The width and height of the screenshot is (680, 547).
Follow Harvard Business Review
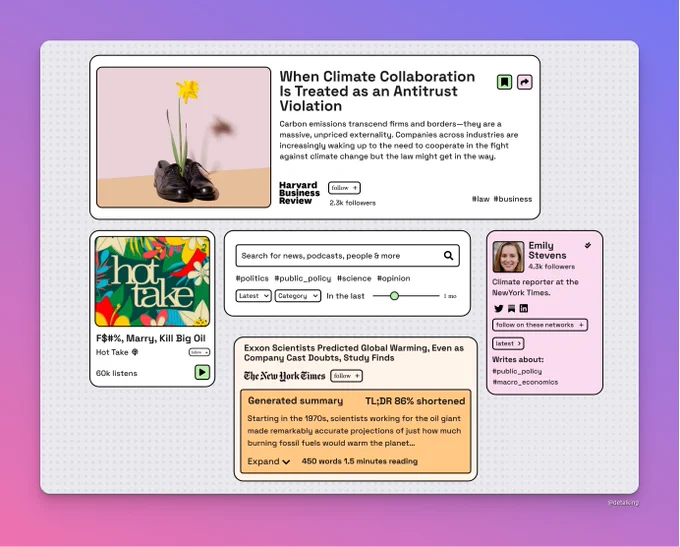[x=344, y=188]
